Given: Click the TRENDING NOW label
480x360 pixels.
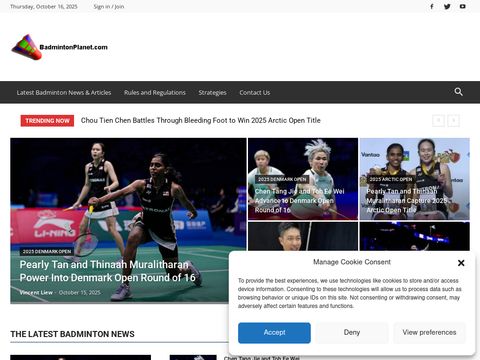Looking at the screenshot, I should [47, 121].
